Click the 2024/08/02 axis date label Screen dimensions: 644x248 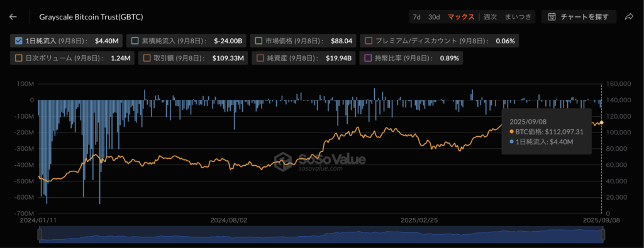(x=229, y=220)
